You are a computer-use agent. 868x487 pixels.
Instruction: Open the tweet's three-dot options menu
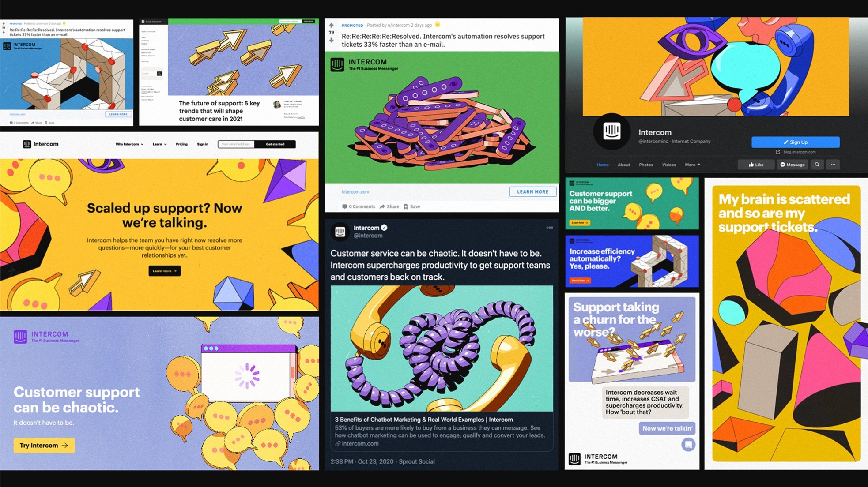(x=550, y=228)
